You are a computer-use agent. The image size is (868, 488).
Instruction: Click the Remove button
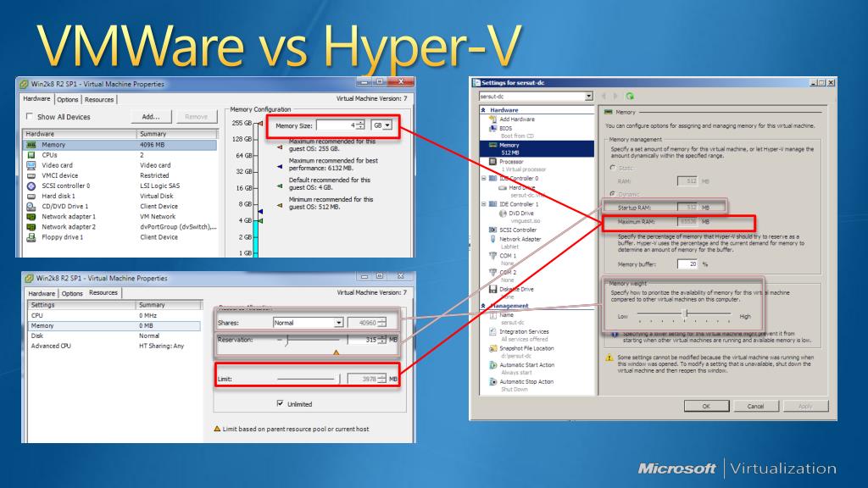[196, 117]
